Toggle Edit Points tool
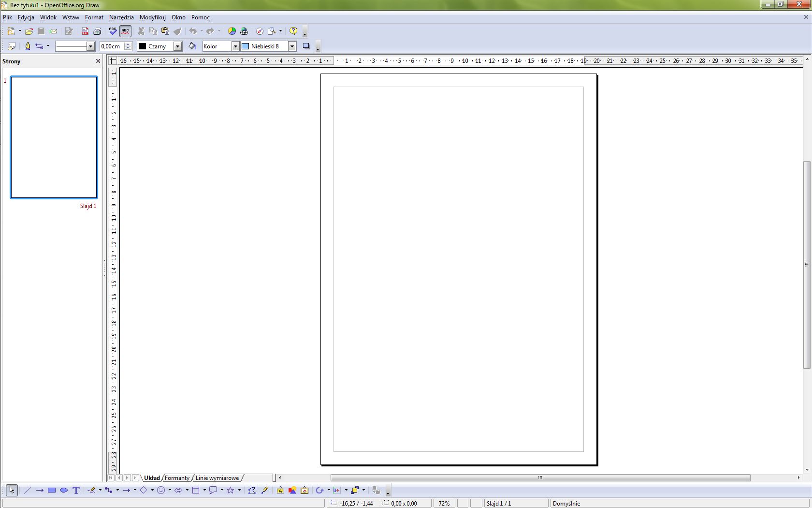This screenshot has width=812, height=508. point(252,490)
